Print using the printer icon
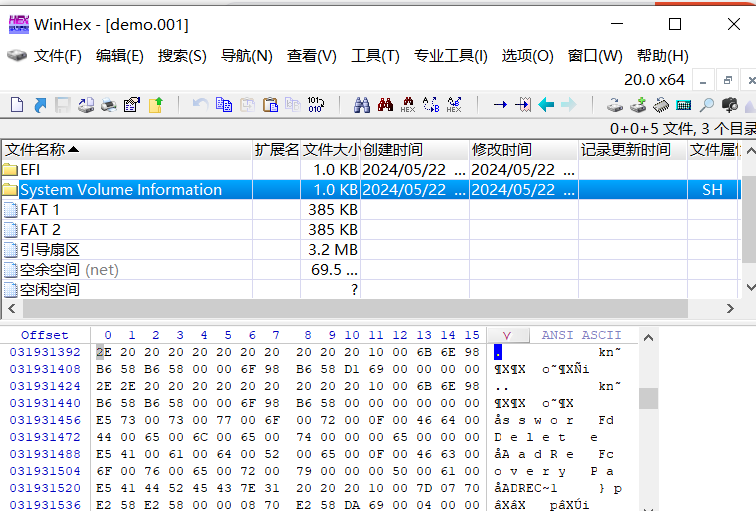Viewport: 756px width, 511px height. pos(109,105)
